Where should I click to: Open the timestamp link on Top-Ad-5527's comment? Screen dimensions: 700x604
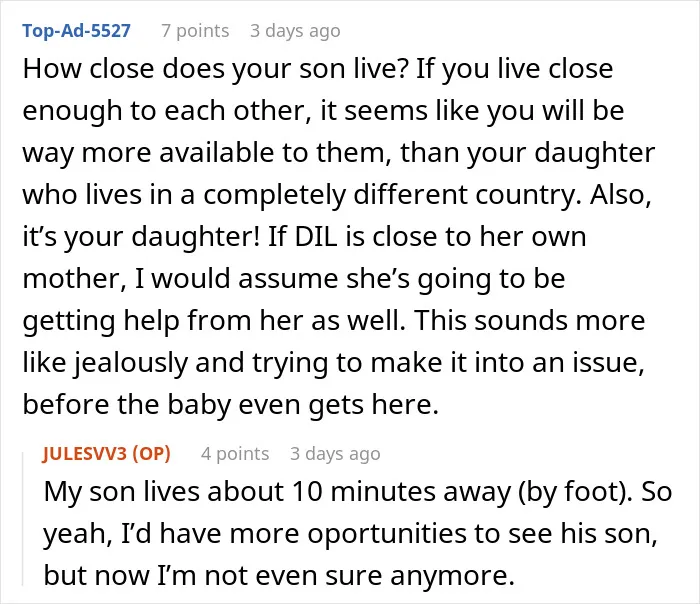point(295,31)
